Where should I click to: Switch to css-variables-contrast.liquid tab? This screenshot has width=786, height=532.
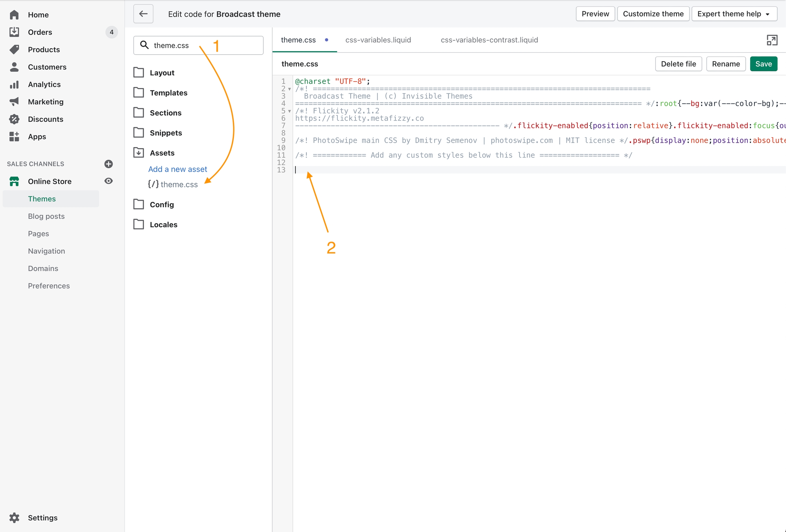tap(489, 40)
